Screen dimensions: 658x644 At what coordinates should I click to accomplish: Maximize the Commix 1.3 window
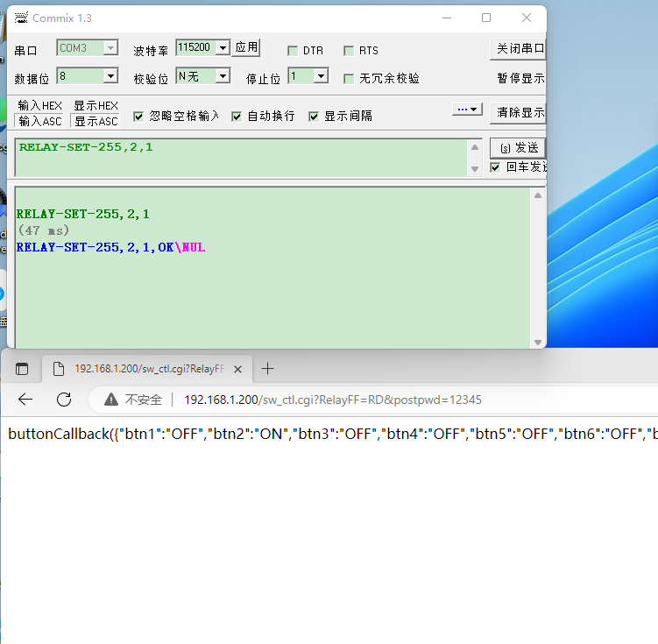486,18
